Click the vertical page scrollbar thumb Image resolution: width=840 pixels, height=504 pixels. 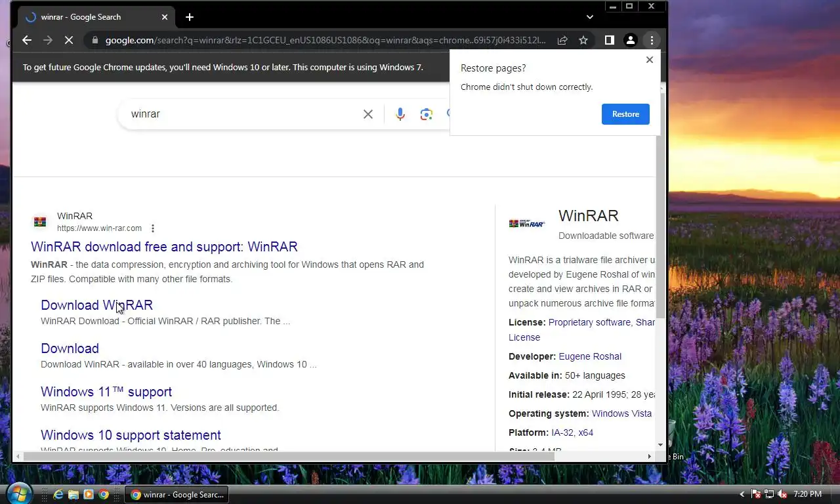click(661, 205)
